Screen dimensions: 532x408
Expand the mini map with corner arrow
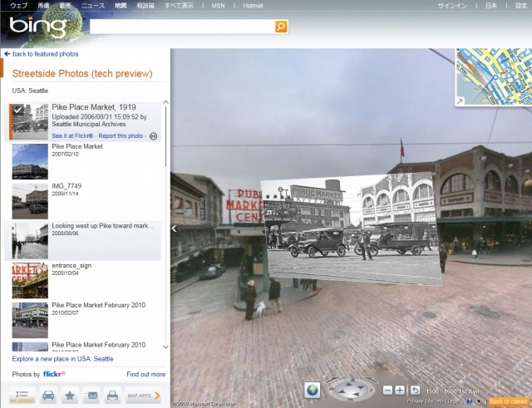coord(460,101)
